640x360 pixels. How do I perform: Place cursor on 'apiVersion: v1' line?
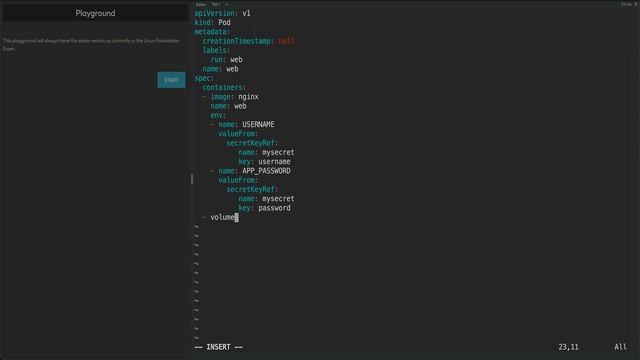pyautogui.click(x=222, y=13)
